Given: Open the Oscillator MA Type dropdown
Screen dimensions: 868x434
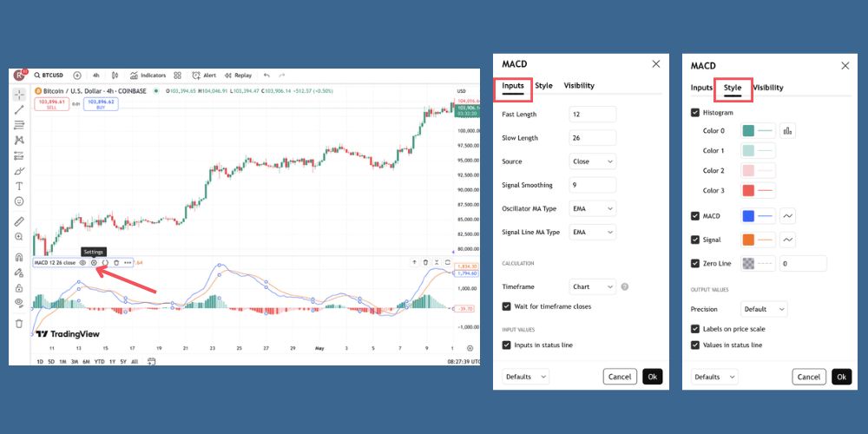Looking at the screenshot, I should (x=593, y=208).
